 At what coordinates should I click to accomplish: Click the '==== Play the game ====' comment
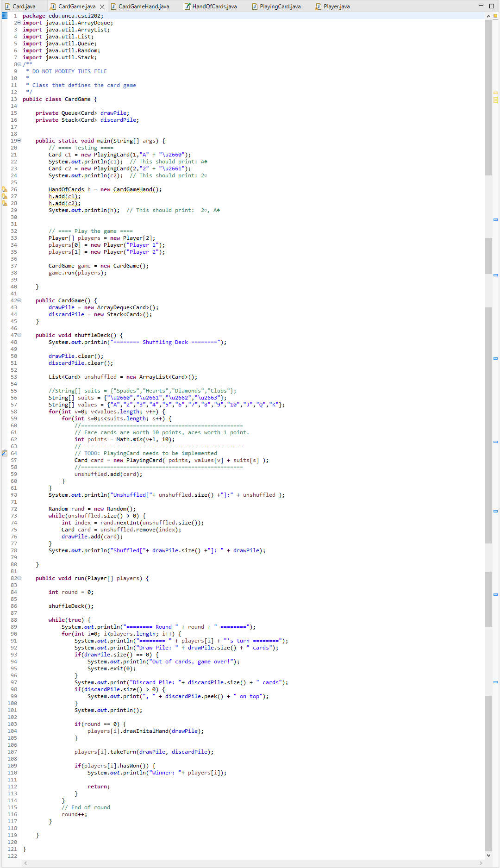pos(91,231)
